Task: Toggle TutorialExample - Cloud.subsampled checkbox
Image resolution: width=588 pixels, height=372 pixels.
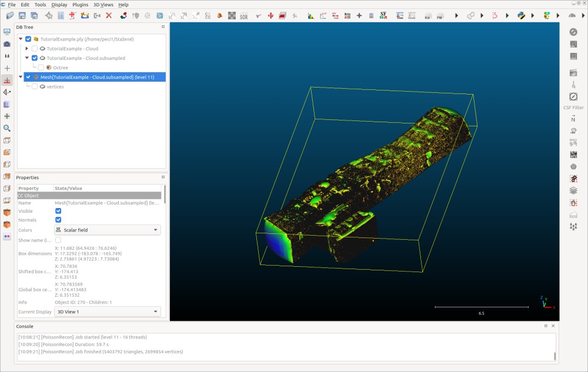Action: (x=35, y=58)
